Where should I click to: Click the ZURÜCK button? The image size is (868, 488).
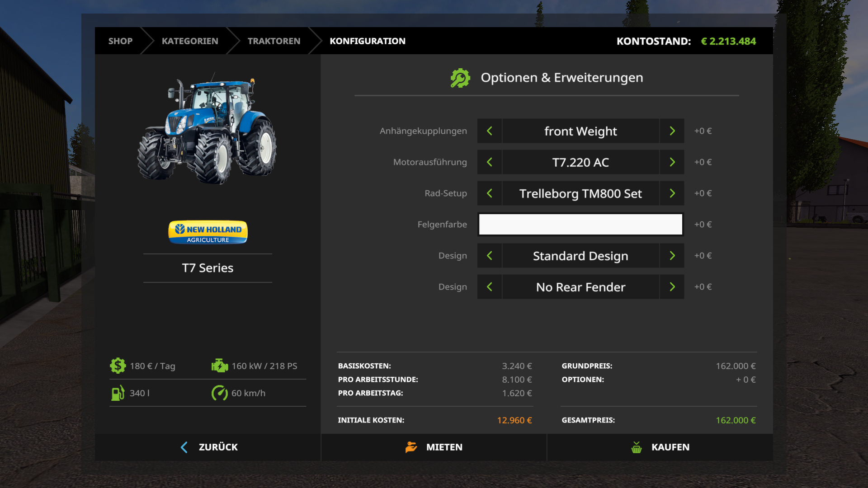click(x=208, y=447)
